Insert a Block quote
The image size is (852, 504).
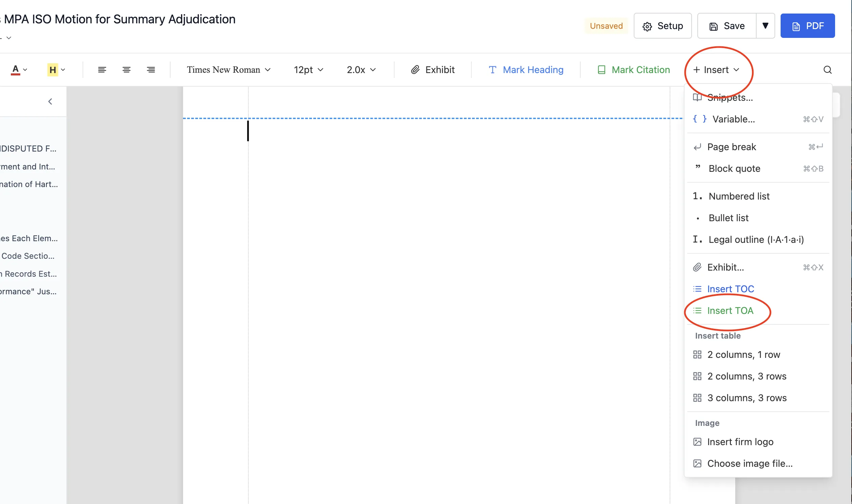(x=758, y=168)
